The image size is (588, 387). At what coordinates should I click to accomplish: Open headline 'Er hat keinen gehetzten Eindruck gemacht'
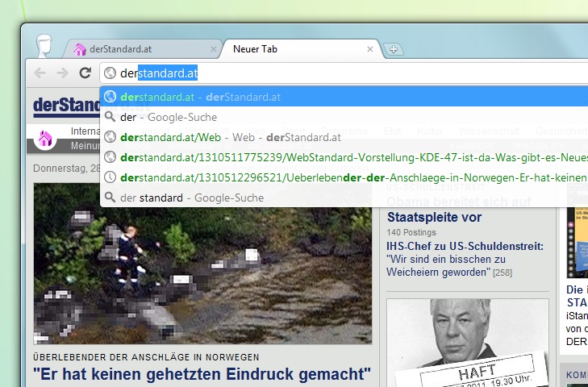pos(202,374)
